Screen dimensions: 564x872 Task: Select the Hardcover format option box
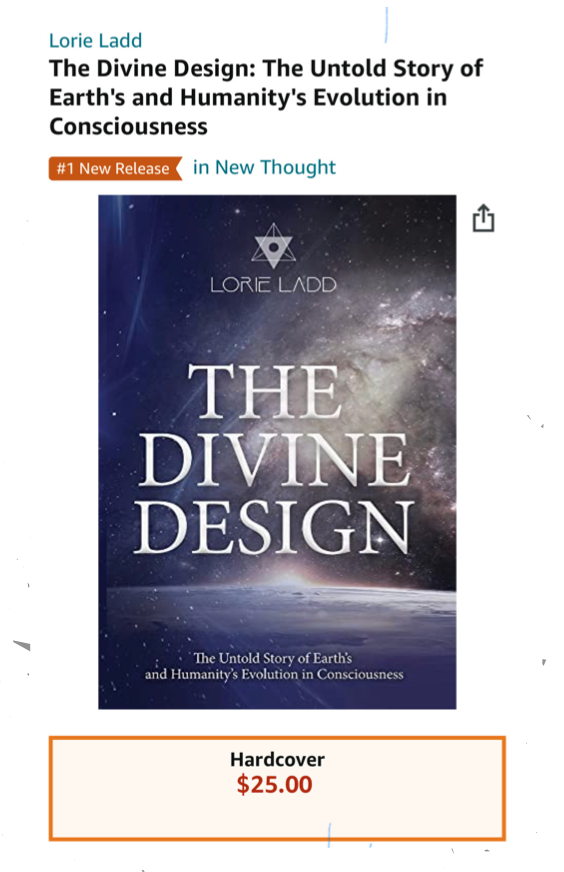277,788
